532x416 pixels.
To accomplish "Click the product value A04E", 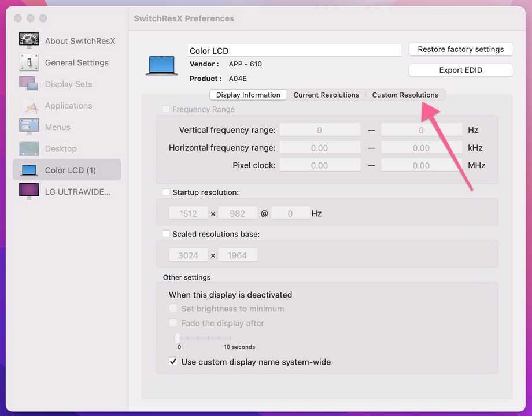I will tap(238, 79).
